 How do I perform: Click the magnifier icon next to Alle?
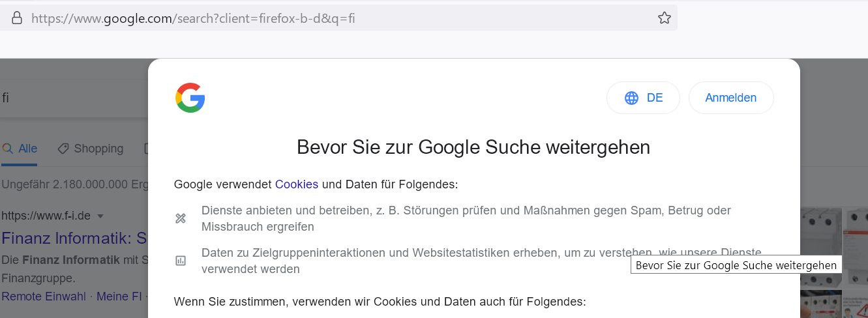(8, 149)
